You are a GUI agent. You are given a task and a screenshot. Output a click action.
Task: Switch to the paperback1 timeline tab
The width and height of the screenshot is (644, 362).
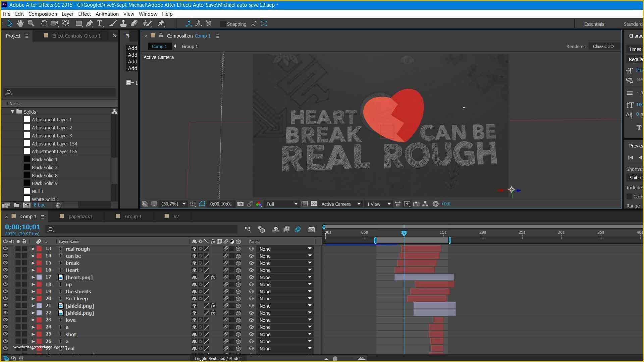point(80,217)
